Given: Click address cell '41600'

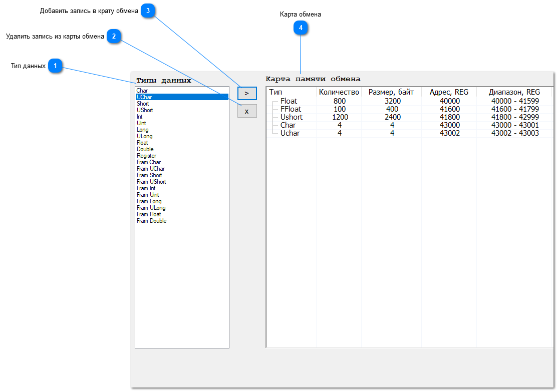Looking at the screenshot, I should pyautogui.click(x=450, y=109).
